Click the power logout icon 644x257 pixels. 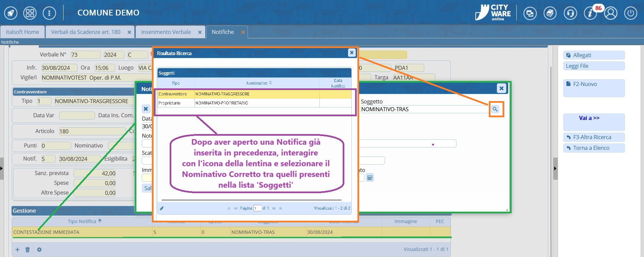tap(631, 13)
